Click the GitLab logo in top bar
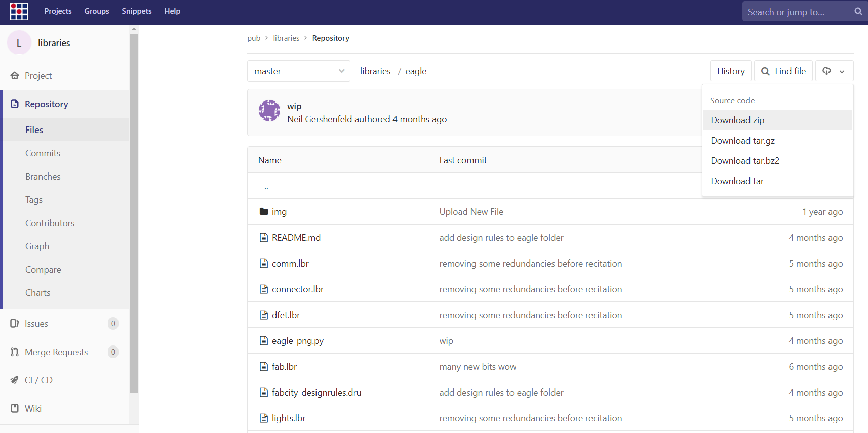The width and height of the screenshot is (868, 433). (19, 11)
